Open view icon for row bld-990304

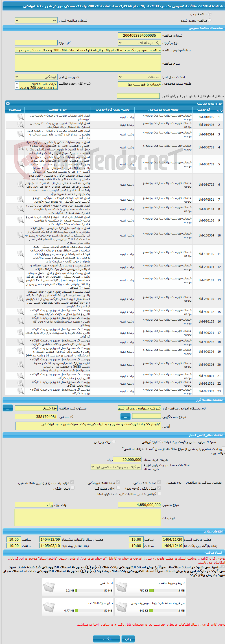(x=20, y=352)
